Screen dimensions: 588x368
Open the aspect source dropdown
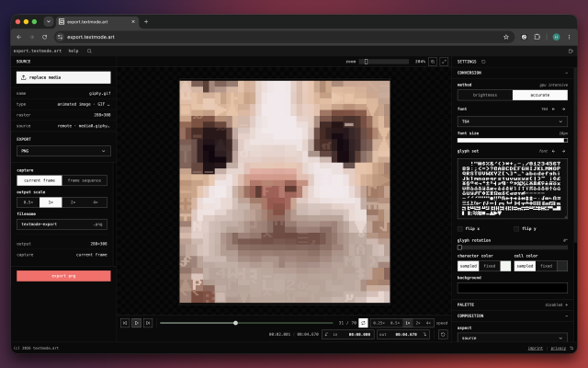(513, 338)
